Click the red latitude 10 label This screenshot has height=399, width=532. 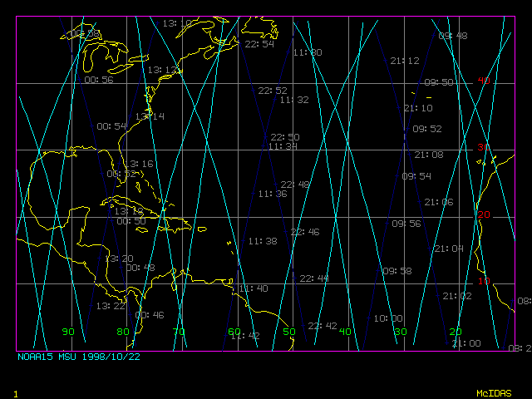(x=484, y=281)
